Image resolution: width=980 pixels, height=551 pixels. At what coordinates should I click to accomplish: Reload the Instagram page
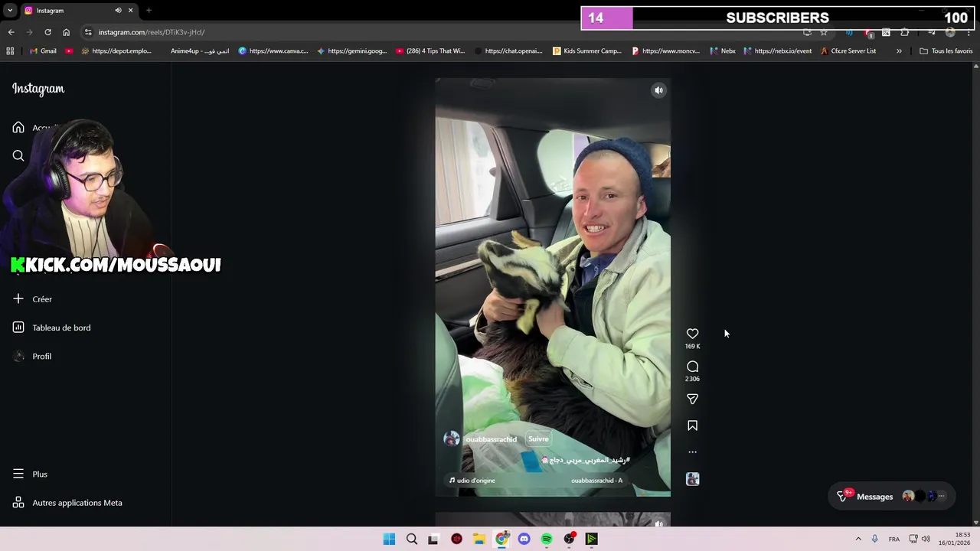(x=47, y=32)
